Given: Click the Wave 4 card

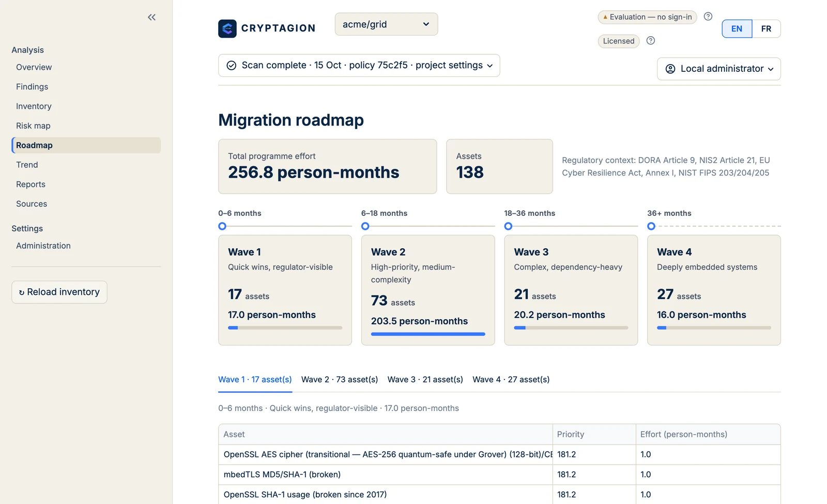Looking at the screenshot, I should point(714,290).
